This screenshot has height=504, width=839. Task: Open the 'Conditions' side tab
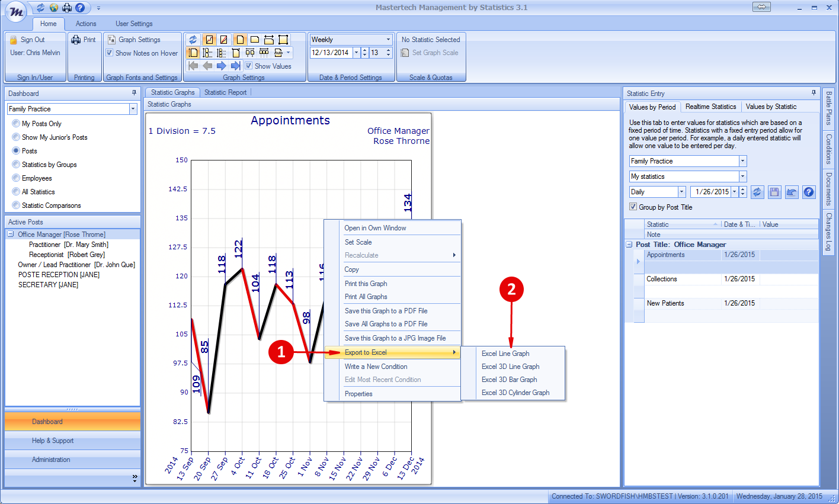828,149
